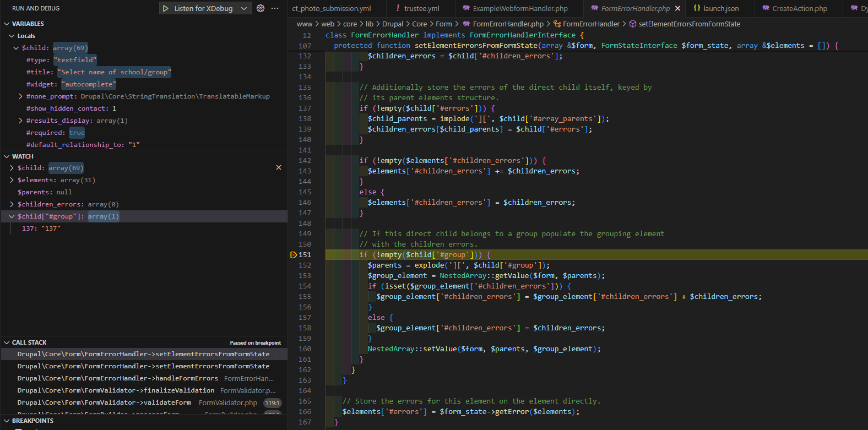The height and width of the screenshot is (430, 868).
Task: Open launch.json editor tab
Action: tap(716, 8)
